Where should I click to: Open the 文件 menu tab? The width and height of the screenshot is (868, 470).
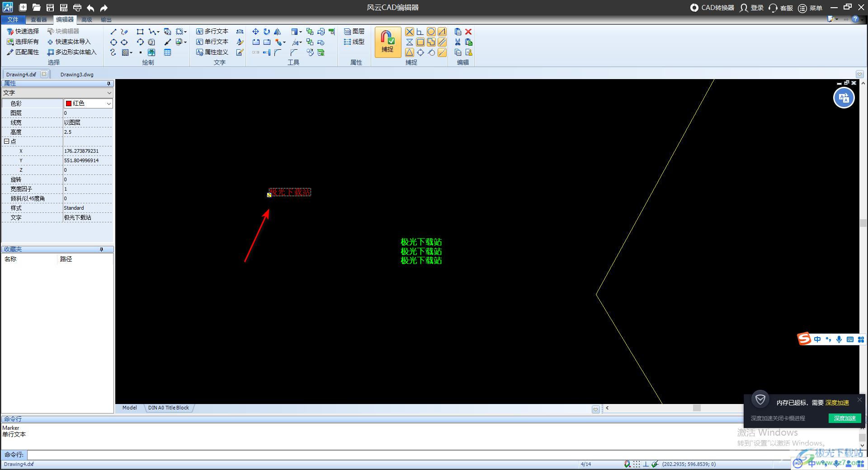(x=13, y=19)
